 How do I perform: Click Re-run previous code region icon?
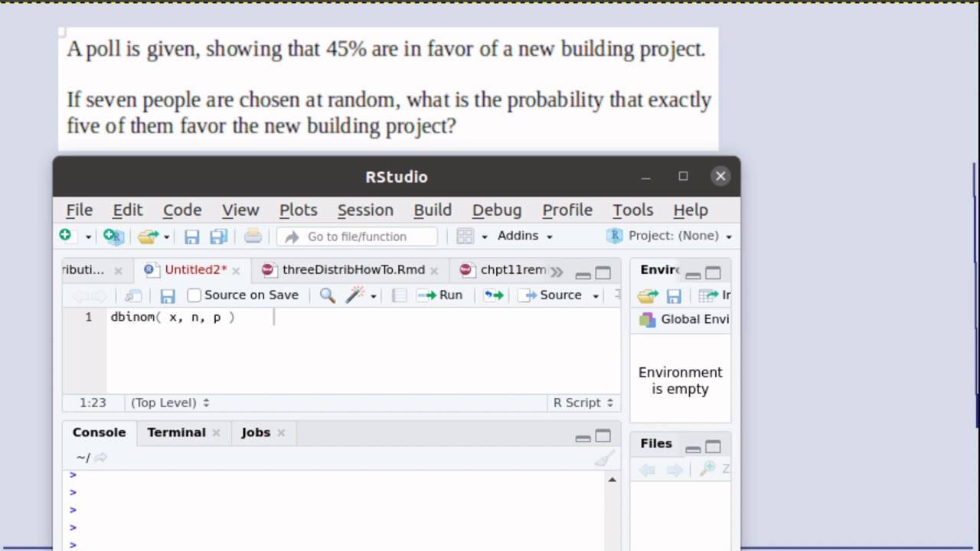point(494,295)
